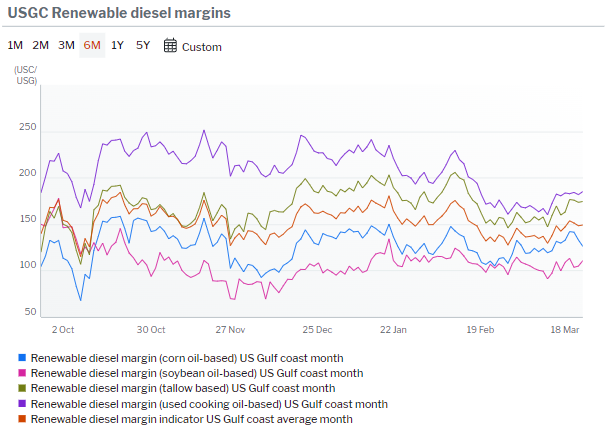Switch chart to 1Y range
The image size is (610, 446).
coord(118,46)
